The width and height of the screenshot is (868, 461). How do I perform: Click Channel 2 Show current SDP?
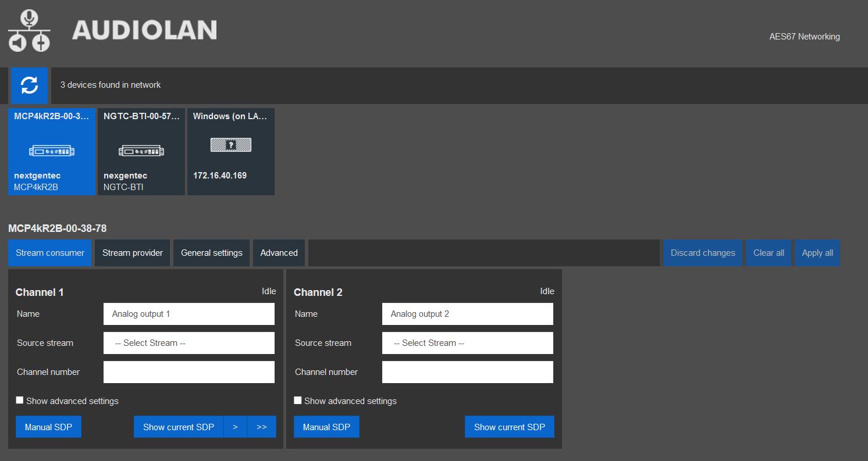coord(510,427)
